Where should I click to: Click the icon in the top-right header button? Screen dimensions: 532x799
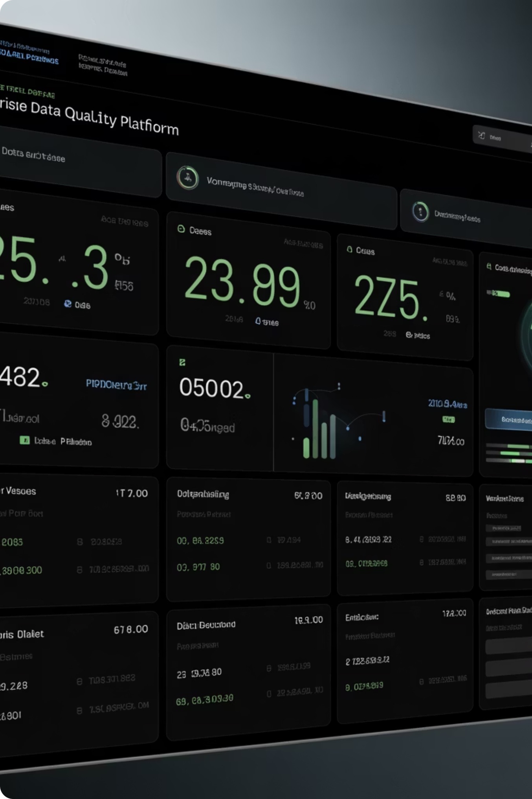click(482, 136)
